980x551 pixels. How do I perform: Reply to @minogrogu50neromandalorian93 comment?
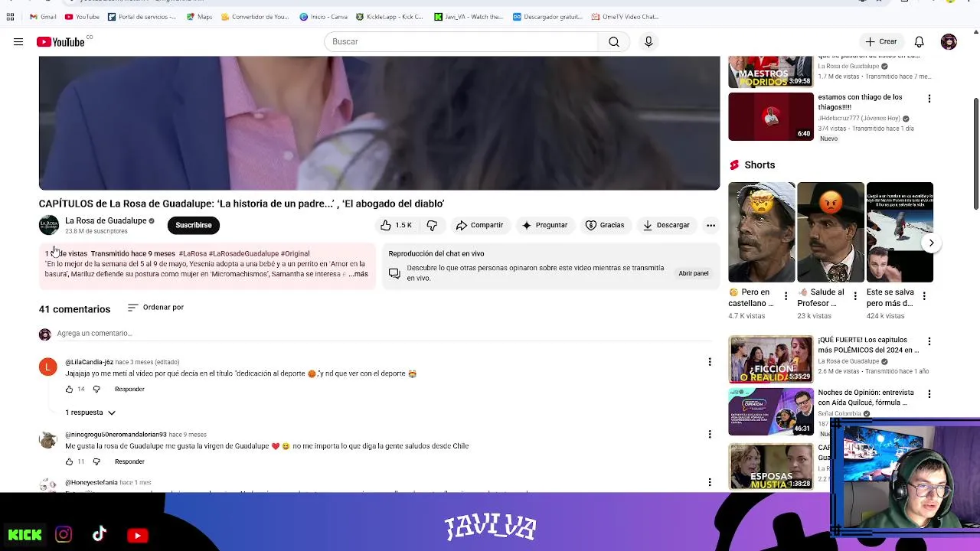[x=129, y=461]
